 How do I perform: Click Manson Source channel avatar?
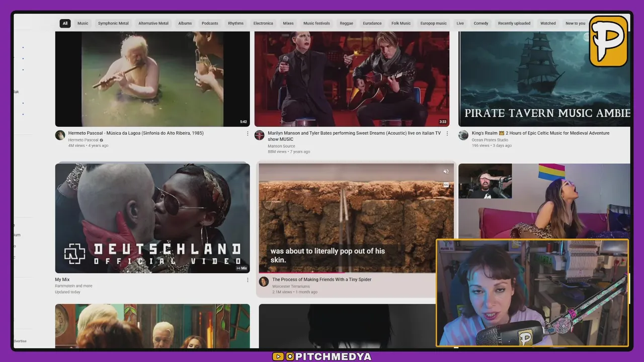(260, 135)
